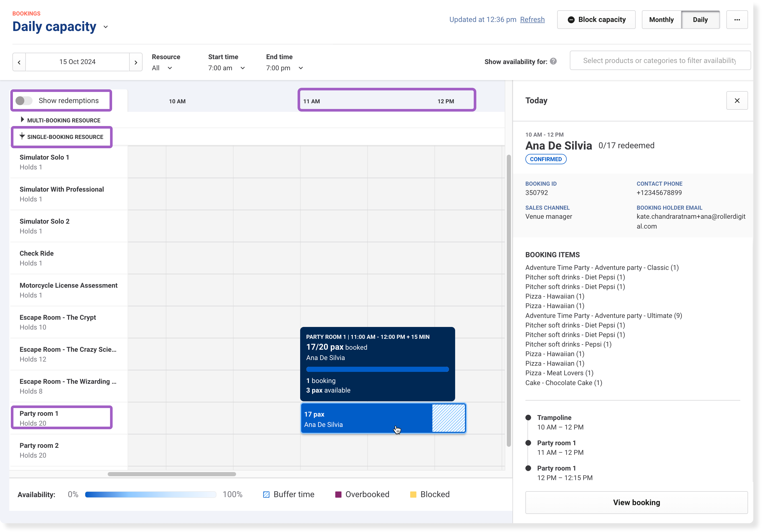The image size is (762, 532).
Task: Click the 10 AM time column header
Action: (x=177, y=101)
